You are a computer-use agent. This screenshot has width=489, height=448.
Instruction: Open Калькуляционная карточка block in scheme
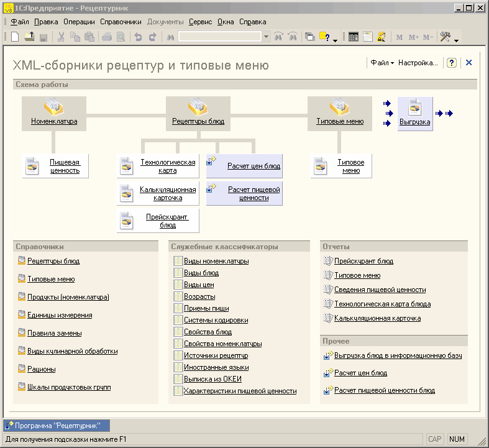pos(158,194)
